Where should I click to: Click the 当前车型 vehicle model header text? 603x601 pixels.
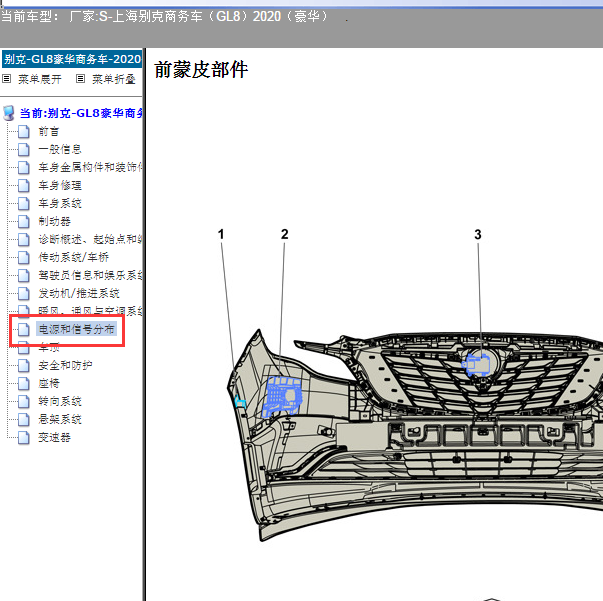[165, 16]
